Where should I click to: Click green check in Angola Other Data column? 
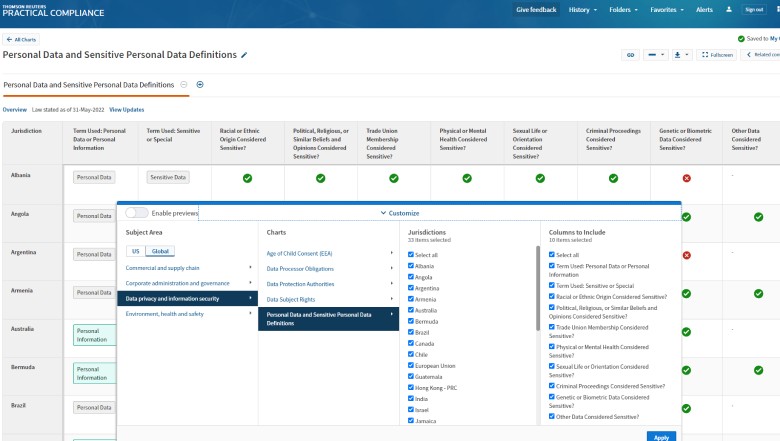coord(758,217)
